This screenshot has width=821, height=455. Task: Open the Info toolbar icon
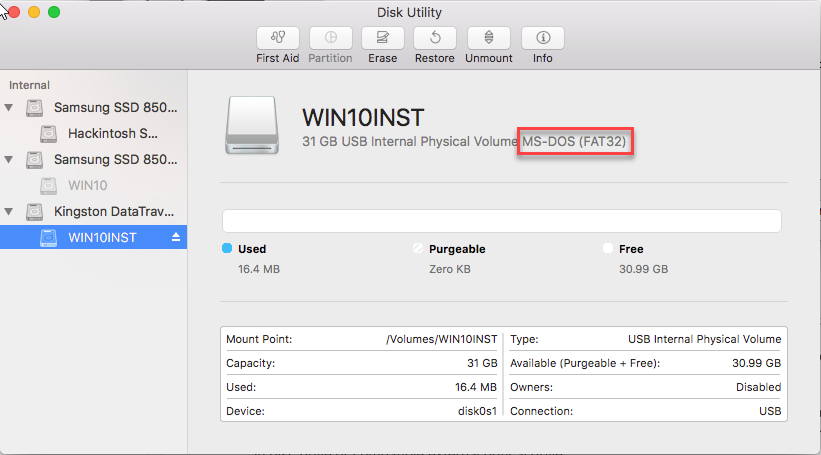542,38
